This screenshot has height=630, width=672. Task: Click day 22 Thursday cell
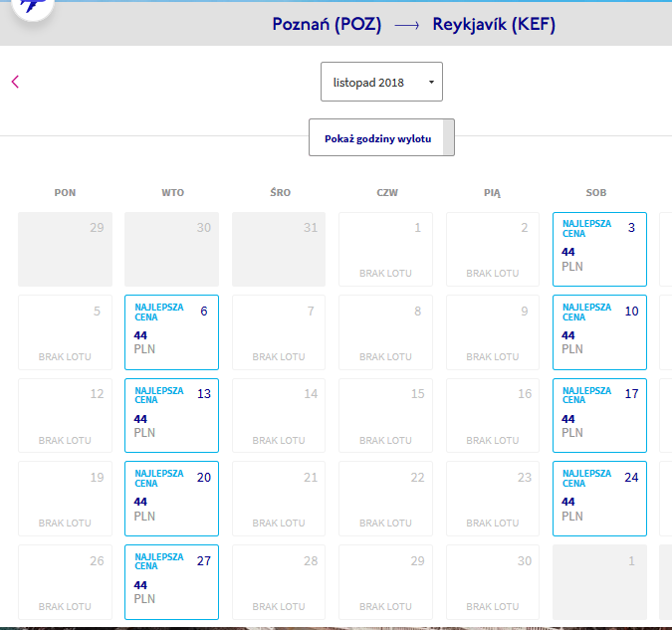385,499
